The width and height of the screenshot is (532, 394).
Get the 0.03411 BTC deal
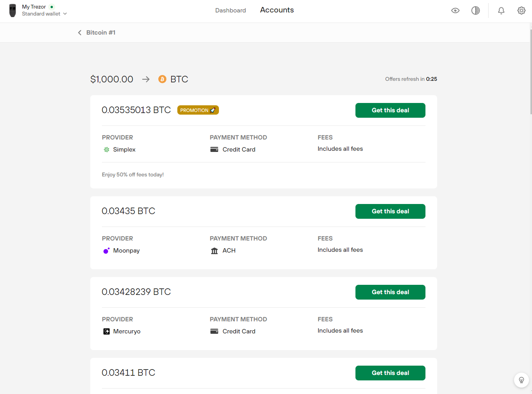390,373
